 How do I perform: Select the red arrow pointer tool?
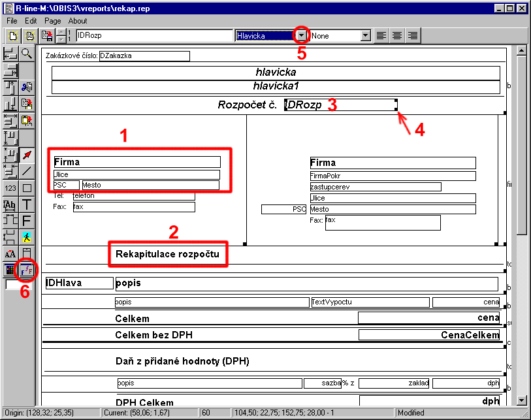click(x=27, y=155)
